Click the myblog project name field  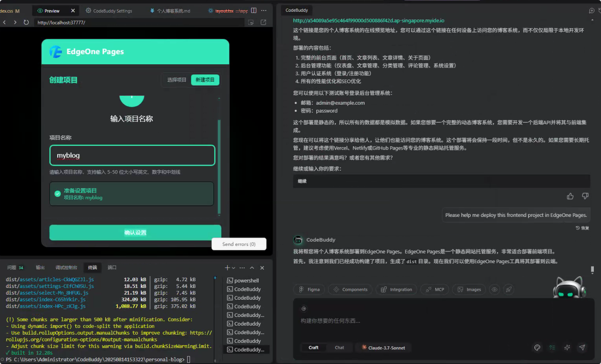point(132,155)
